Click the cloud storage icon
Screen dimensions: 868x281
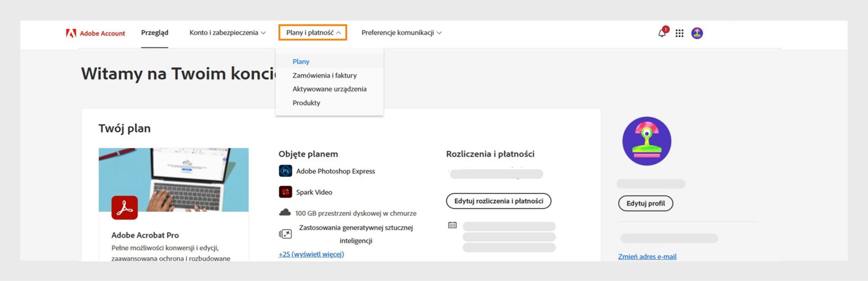coord(285,213)
